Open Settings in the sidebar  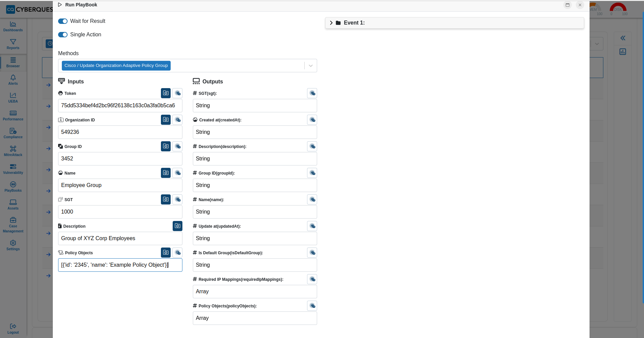pyautogui.click(x=13, y=246)
